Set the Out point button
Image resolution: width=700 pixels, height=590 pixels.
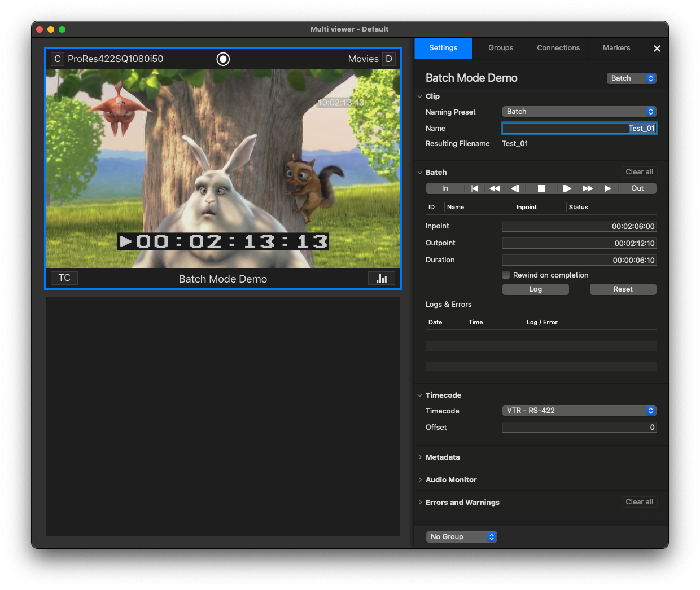point(637,188)
